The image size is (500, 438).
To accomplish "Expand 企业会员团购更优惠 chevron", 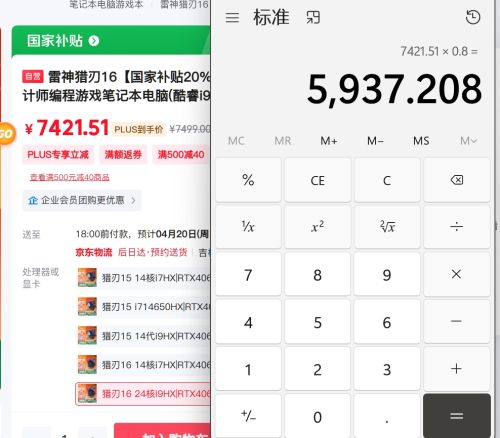I will pyautogui.click(x=133, y=200).
